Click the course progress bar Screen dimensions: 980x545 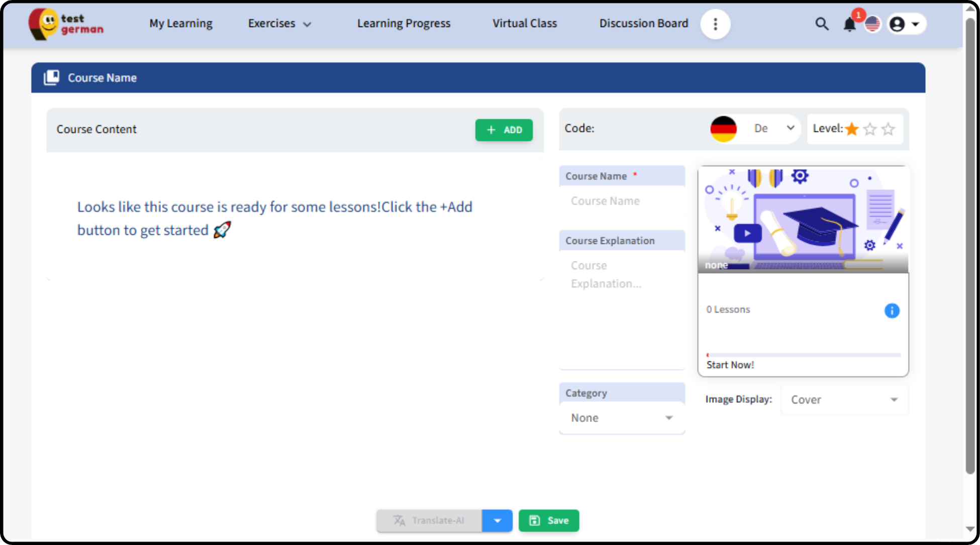803,355
